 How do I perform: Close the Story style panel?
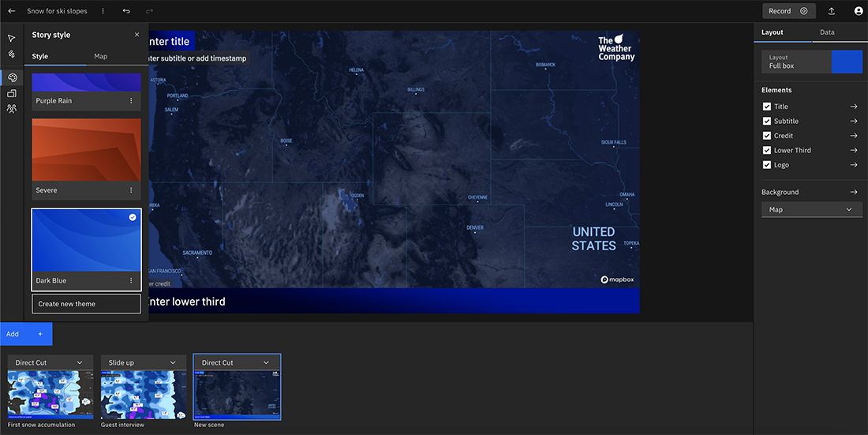coord(137,35)
